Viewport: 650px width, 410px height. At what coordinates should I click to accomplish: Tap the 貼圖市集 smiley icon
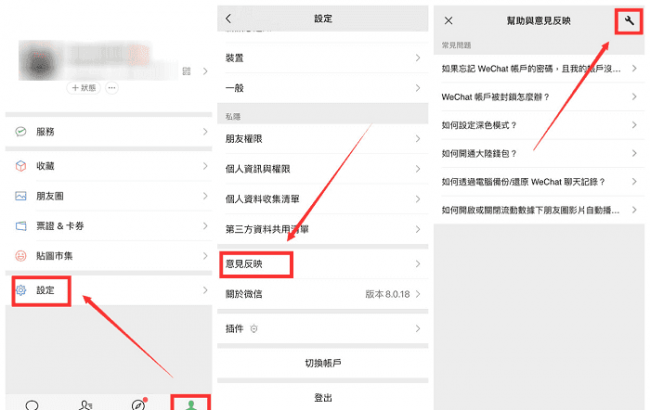[x=21, y=256]
